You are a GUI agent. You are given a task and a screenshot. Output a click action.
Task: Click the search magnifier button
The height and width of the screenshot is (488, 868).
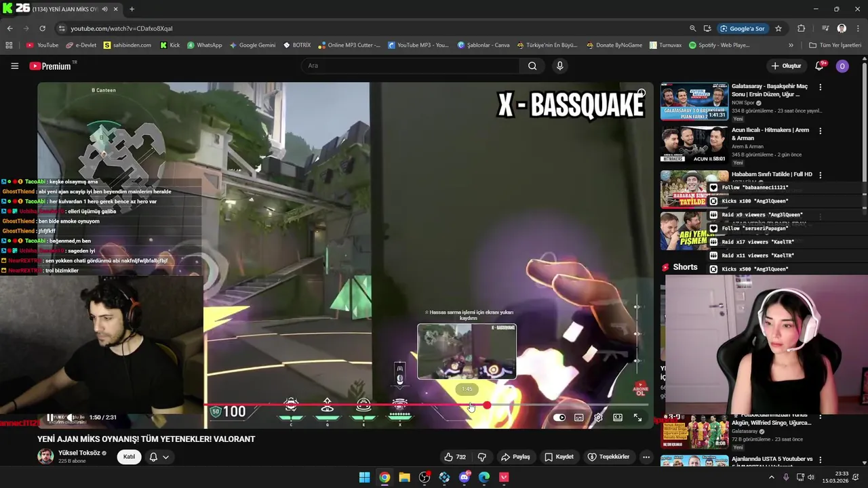[x=532, y=66]
